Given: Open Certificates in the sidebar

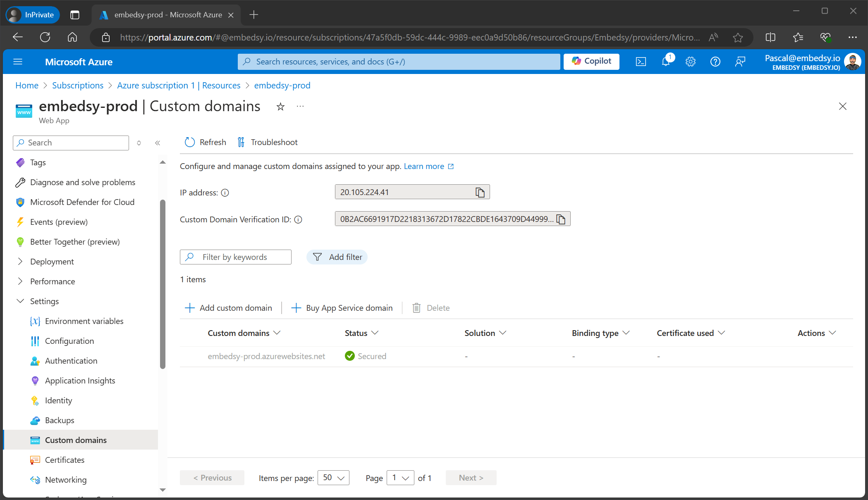Looking at the screenshot, I should click(x=65, y=460).
